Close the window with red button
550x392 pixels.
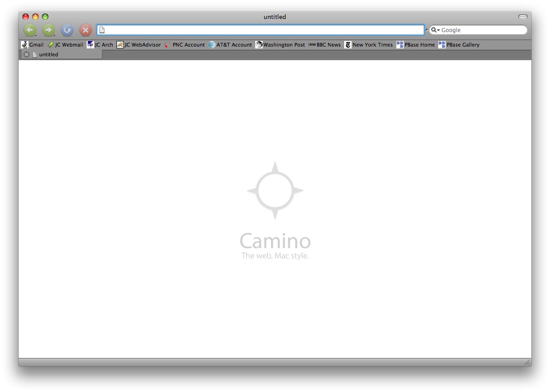26,17
